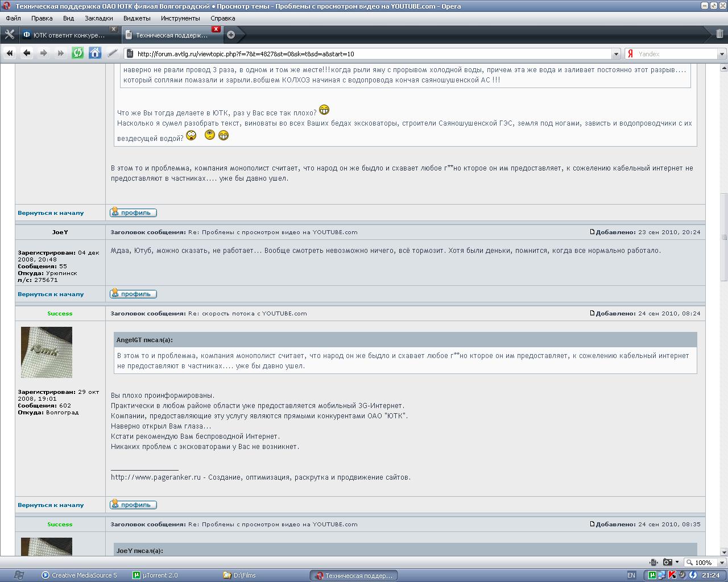This screenshot has width=728, height=582.
Task: Open the closed tabs trash icon
Action: (719, 34)
